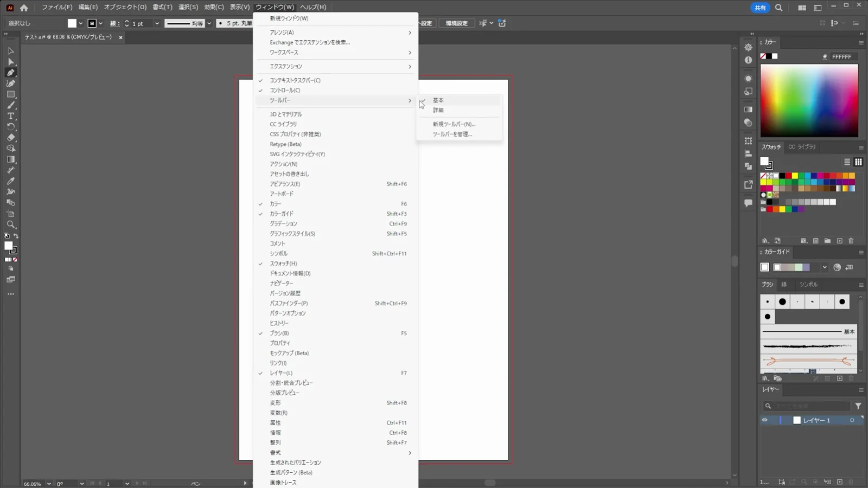
Task: Toggle スウォッチ(H) panel in menu
Action: tap(335, 264)
